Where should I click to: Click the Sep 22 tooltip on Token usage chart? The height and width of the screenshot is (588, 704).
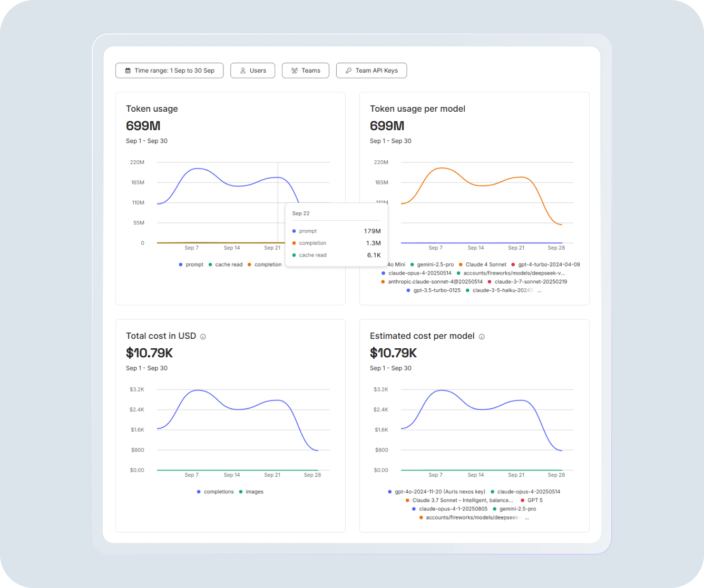click(336, 234)
